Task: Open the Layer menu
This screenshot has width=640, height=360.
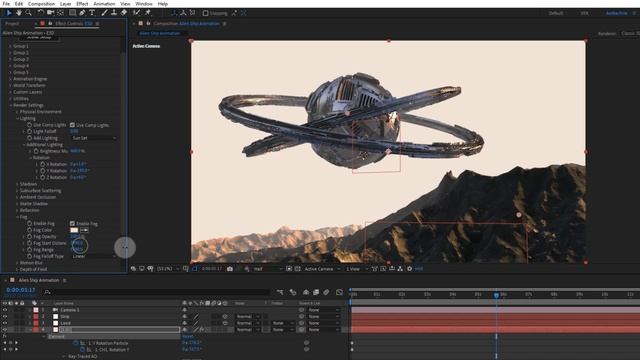Action: coord(65,4)
